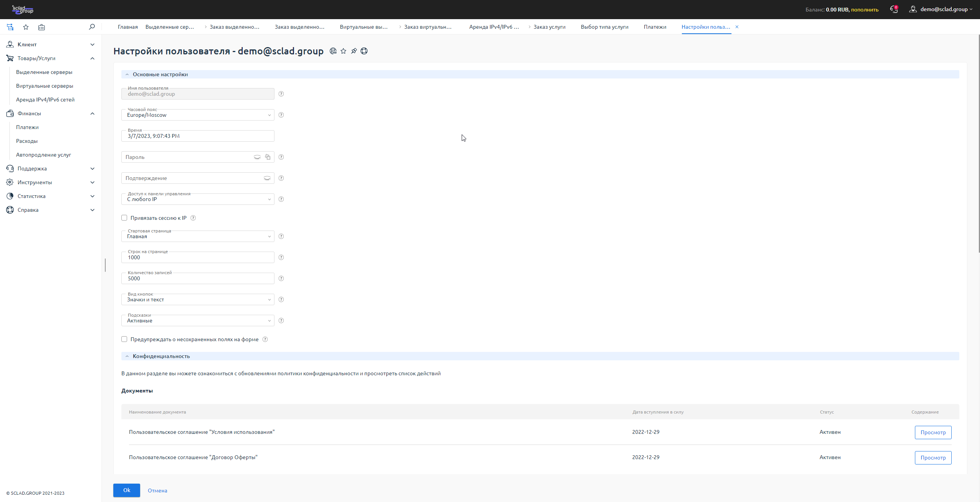Click the vertical page scrollbar
This screenshot has width=980, height=502.
click(x=978, y=144)
